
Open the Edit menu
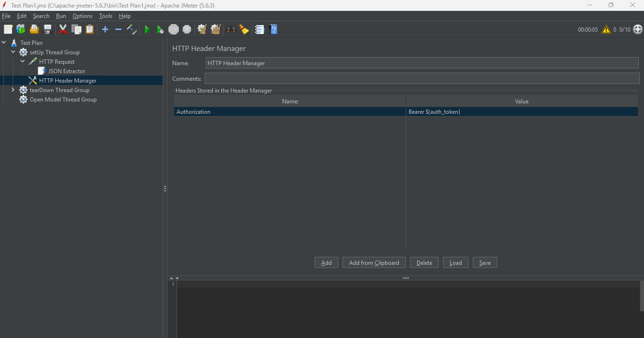click(22, 16)
